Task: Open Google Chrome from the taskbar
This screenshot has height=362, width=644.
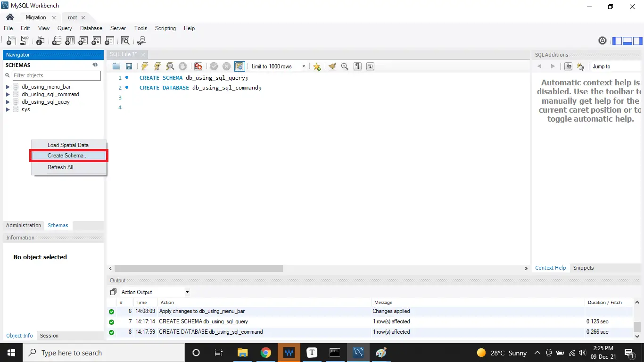Action: tap(266, 353)
